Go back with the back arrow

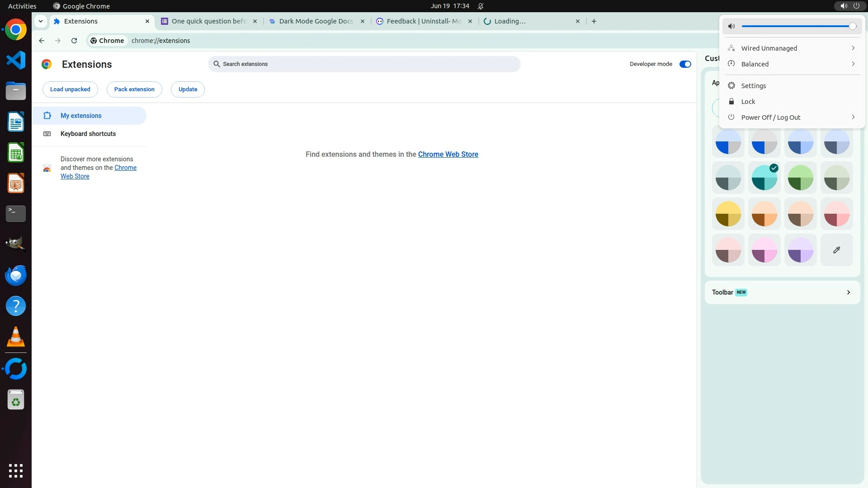click(42, 41)
